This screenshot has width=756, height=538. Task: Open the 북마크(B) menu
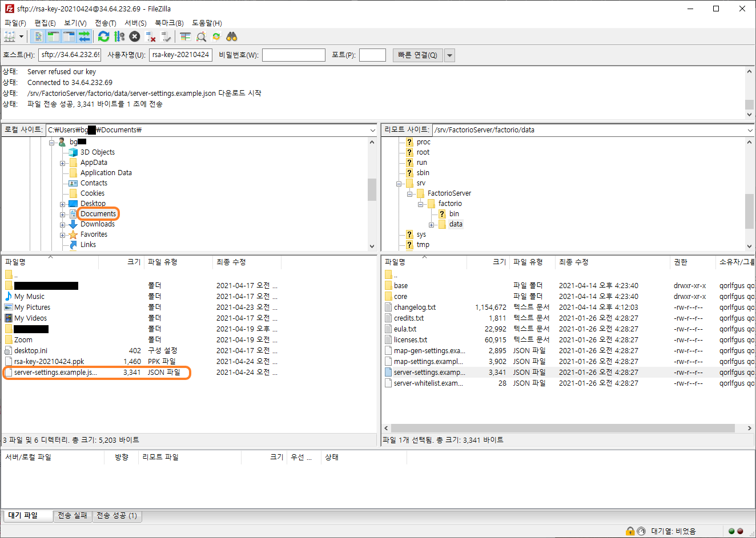(x=170, y=23)
